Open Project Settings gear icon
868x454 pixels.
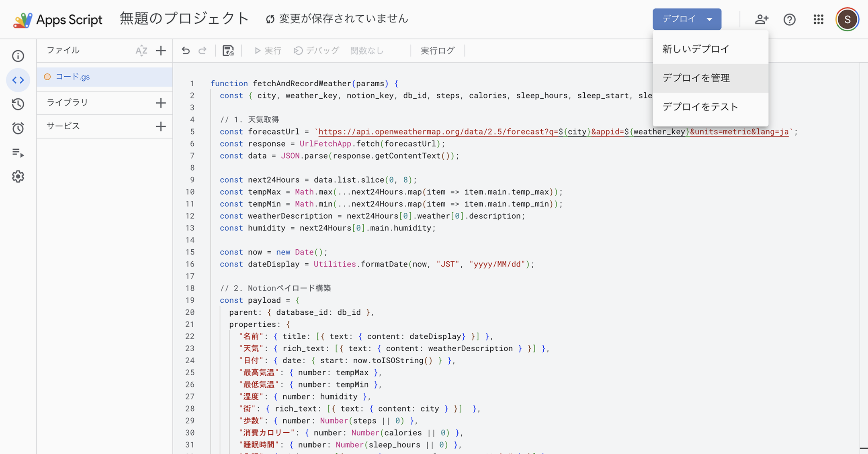(18, 177)
